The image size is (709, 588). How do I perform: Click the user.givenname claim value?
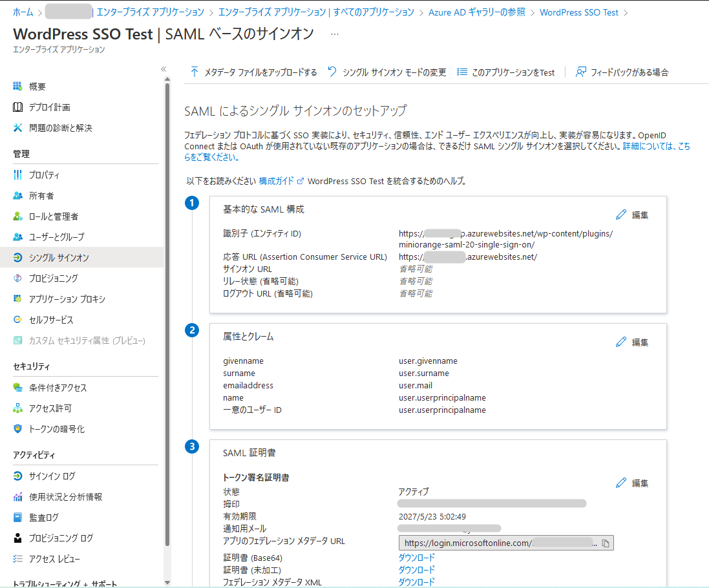click(428, 361)
